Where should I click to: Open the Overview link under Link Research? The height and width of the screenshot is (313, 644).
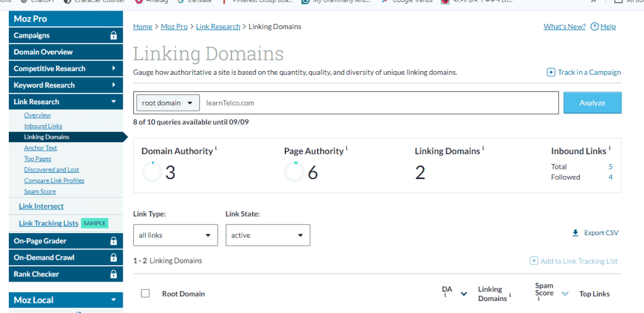tap(37, 115)
